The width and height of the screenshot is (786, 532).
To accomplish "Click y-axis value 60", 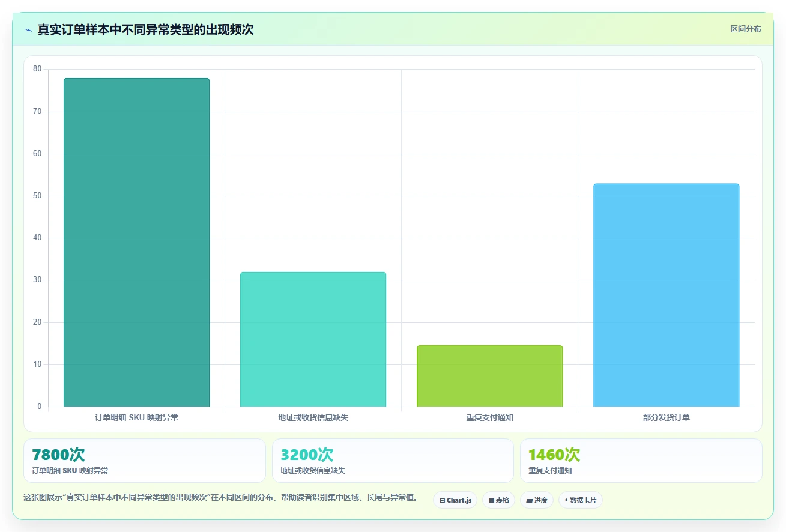I will [x=37, y=154].
